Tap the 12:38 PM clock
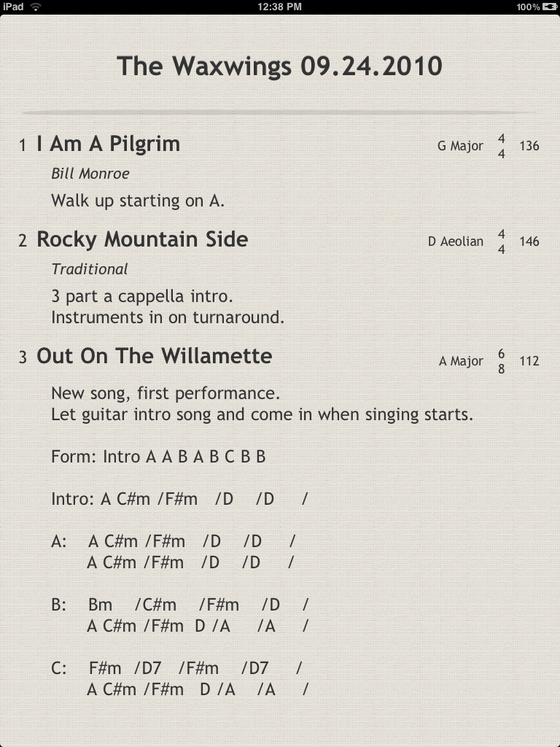 pyautogui.click(x=280, y=7)
